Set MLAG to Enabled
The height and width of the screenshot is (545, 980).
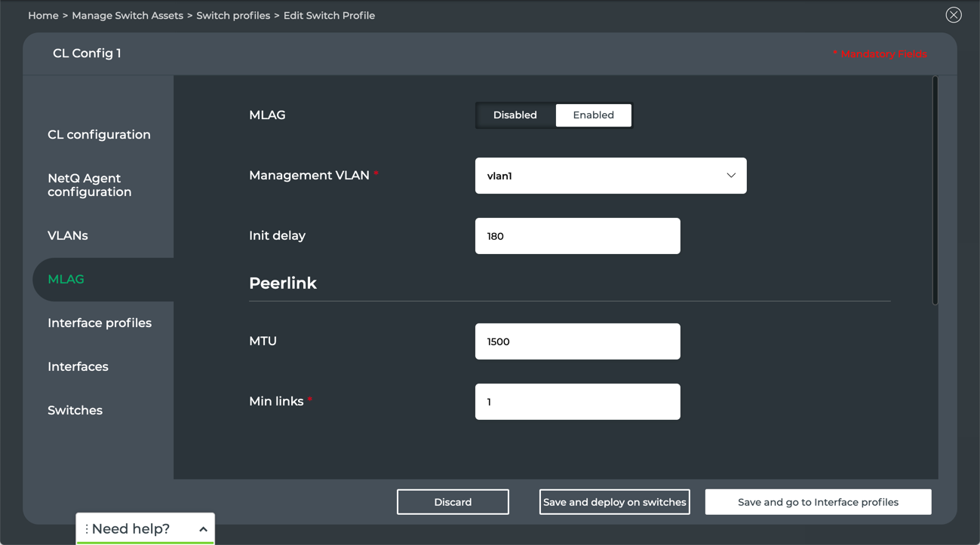(593, 115)
